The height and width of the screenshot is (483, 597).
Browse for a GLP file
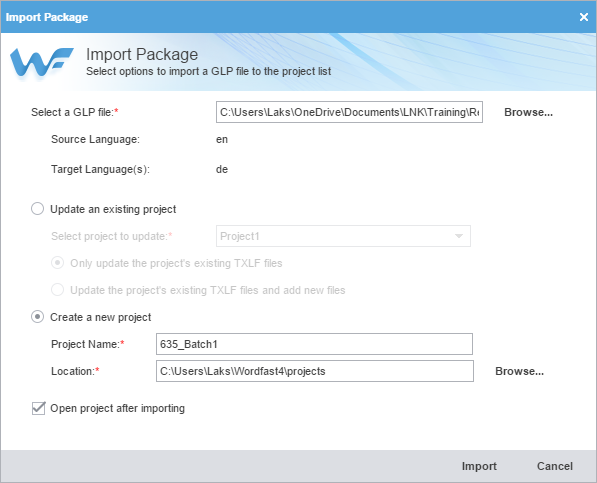pos(528,112)
